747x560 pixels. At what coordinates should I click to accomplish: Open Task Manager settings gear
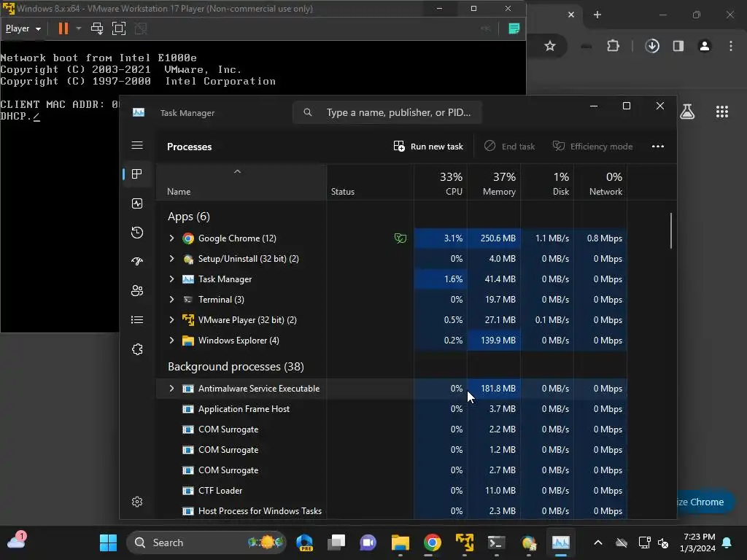click(x=137, y=502)
